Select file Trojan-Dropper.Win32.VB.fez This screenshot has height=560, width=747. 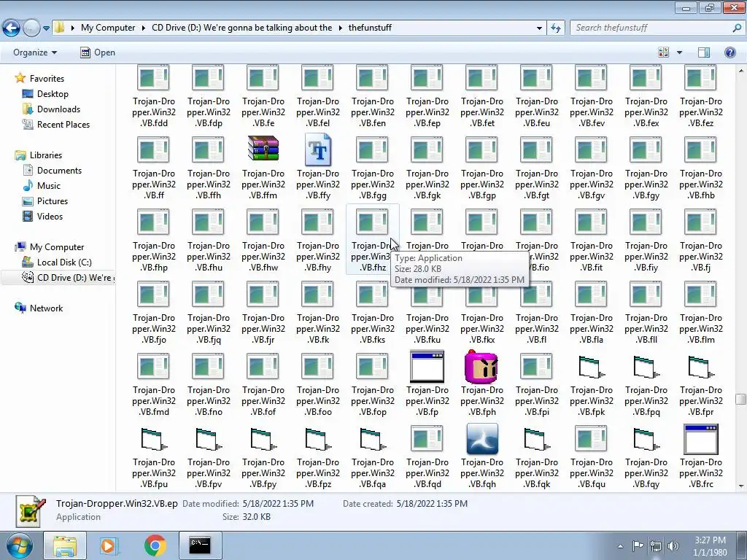point(701,97)
